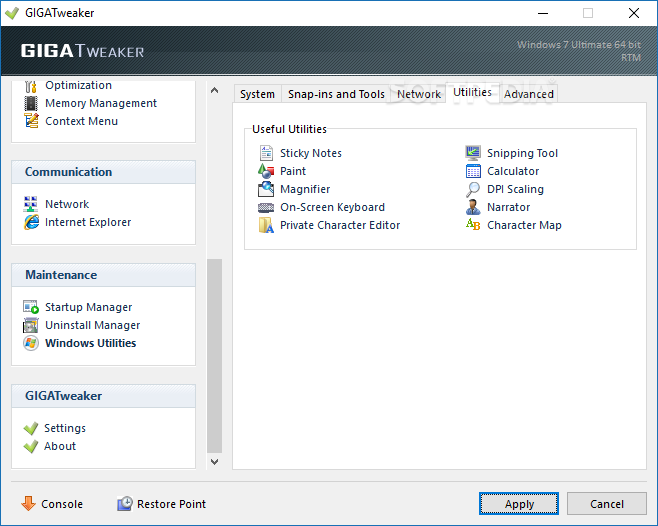
Task: Click the Internet Explorer icon
Action: click(31, 222)
